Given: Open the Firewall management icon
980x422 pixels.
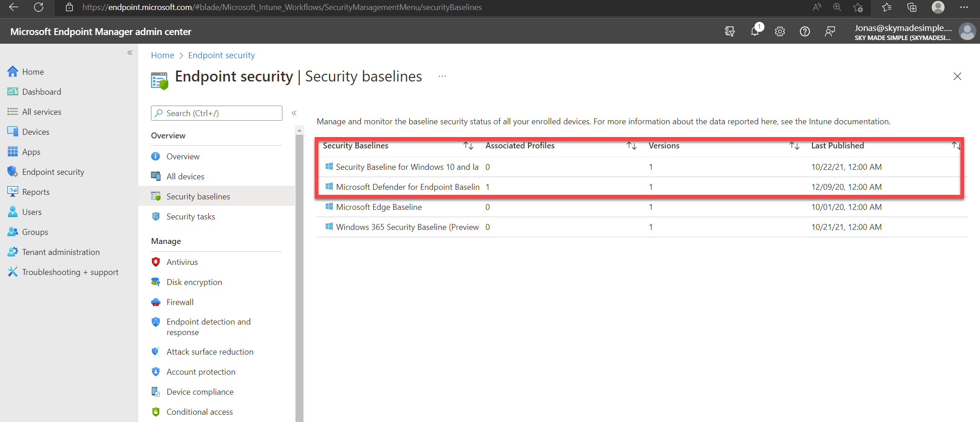Looking at the screenshot, I should point(156,302).
